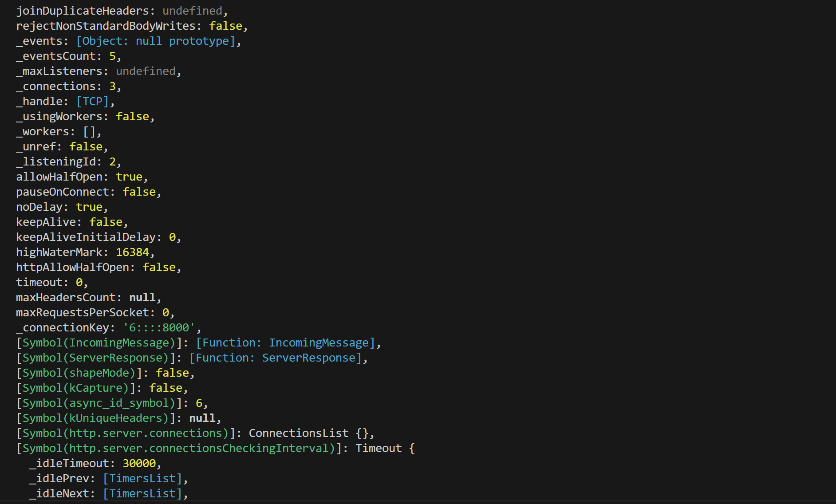Click the 'httpAllowHalfOpen: false,' line
Image resolution: width=836 pixels, height=504 pixels.
click(x=99, y=268)
